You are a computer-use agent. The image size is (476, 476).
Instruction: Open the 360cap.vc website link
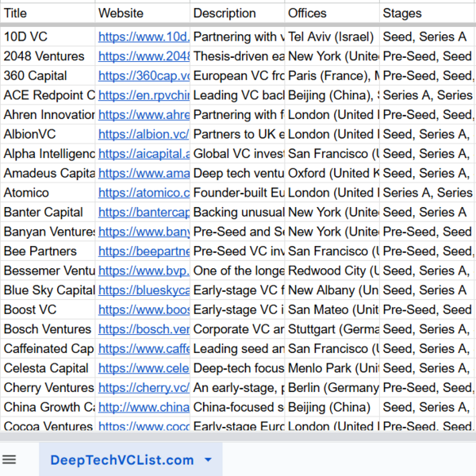(x=144, y=75)
